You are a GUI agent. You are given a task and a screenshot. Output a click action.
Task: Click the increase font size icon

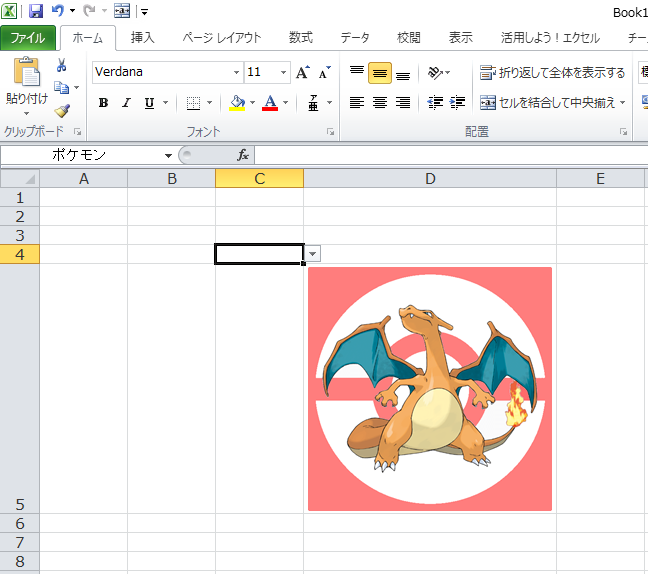[303, 72]
